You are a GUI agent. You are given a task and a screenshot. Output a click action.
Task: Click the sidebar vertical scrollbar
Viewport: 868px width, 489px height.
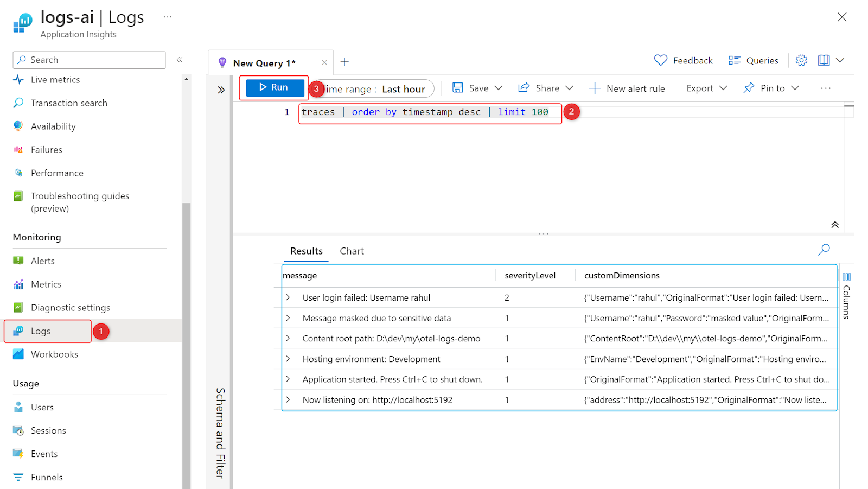(186, 345)
